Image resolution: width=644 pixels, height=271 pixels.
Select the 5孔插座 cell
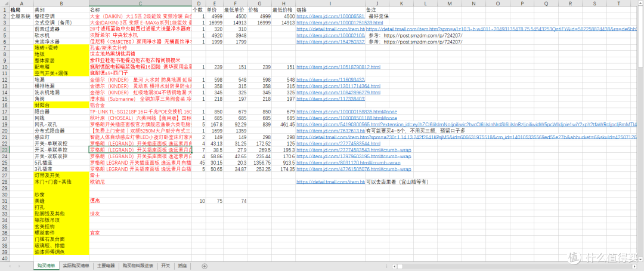tap(61, 163)
